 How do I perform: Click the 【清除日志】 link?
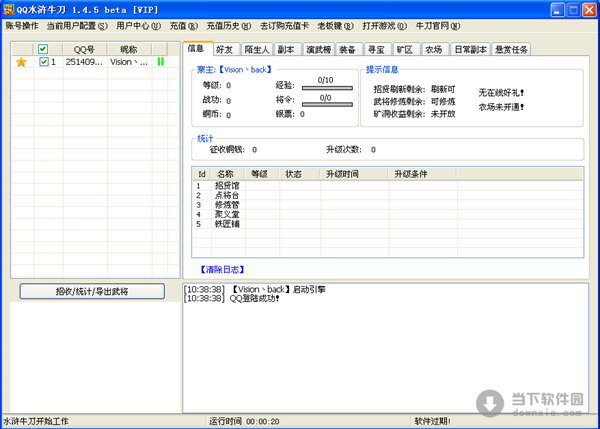pos(223,270)
